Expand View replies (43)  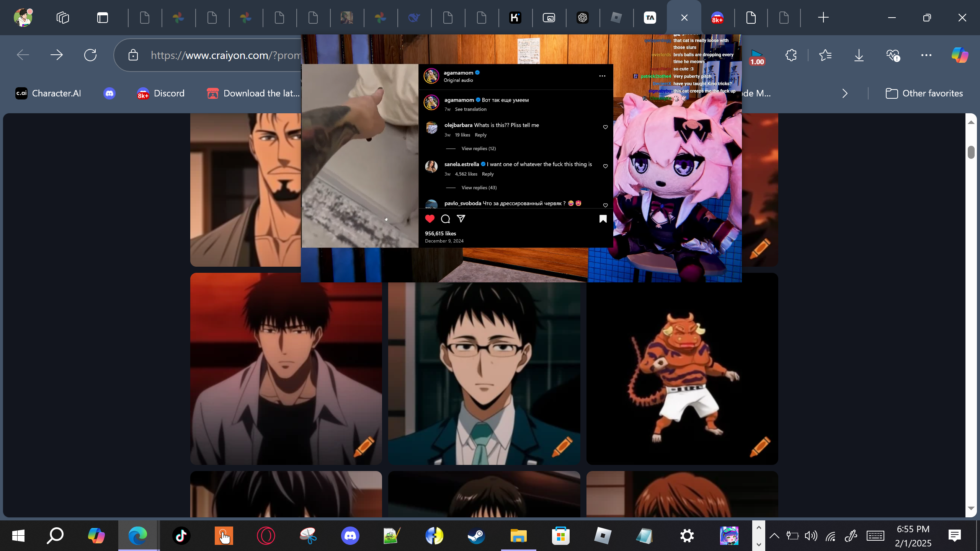[479, 187]
